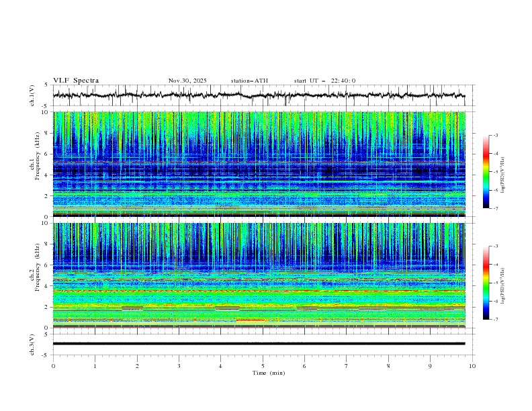Click the time axis tick label '5'

click(x=263, y=366)
